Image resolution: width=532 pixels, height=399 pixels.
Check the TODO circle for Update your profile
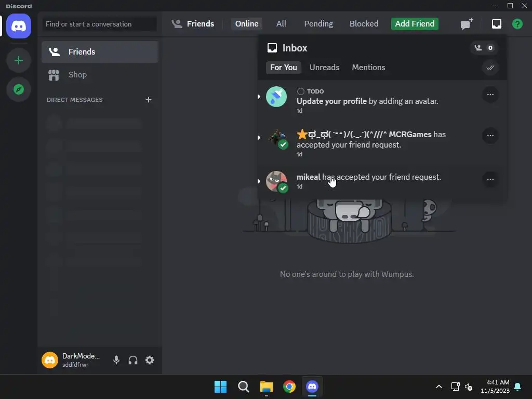tap(300, 91)
